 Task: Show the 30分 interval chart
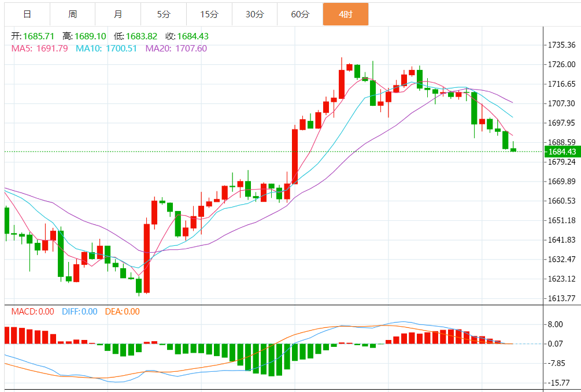(x=254, y=14)
